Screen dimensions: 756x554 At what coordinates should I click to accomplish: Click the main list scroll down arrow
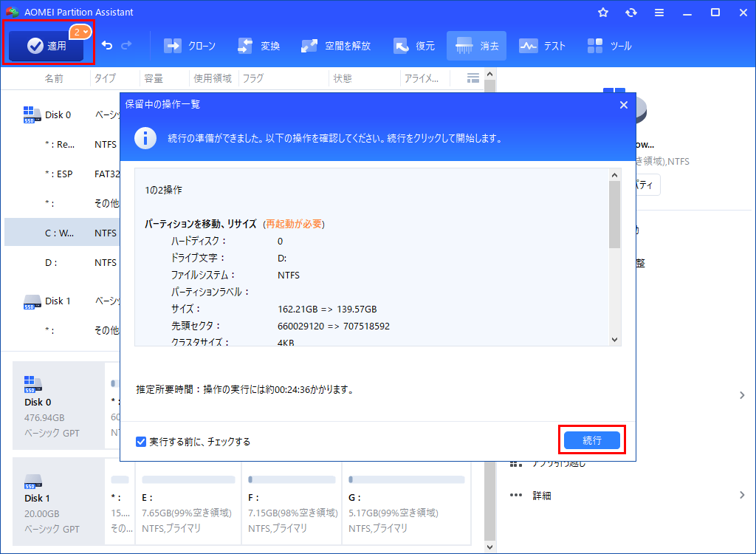pyautogui.click(x=490, y=547)
